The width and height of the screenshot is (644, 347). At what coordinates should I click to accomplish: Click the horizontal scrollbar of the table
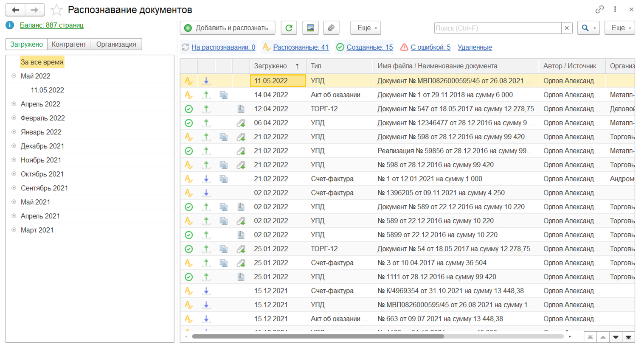318,336
